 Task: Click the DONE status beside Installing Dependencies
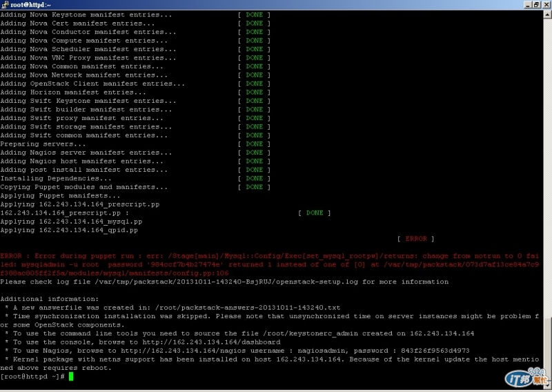254,179
